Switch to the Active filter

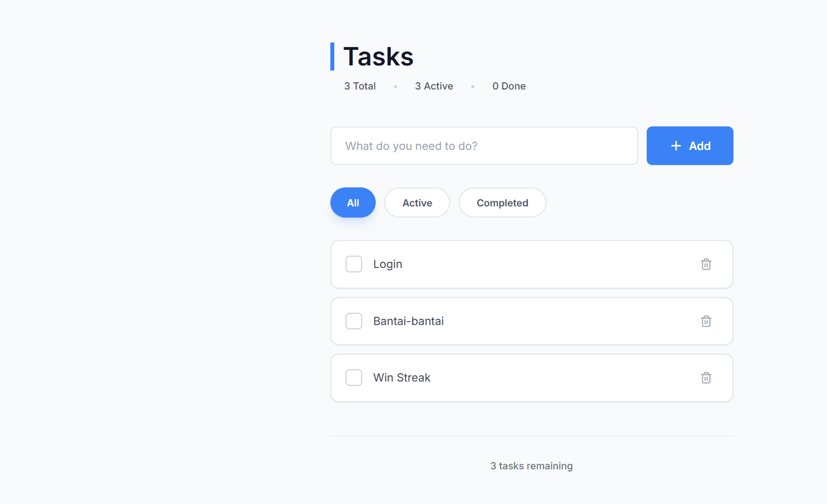[417, 202]
